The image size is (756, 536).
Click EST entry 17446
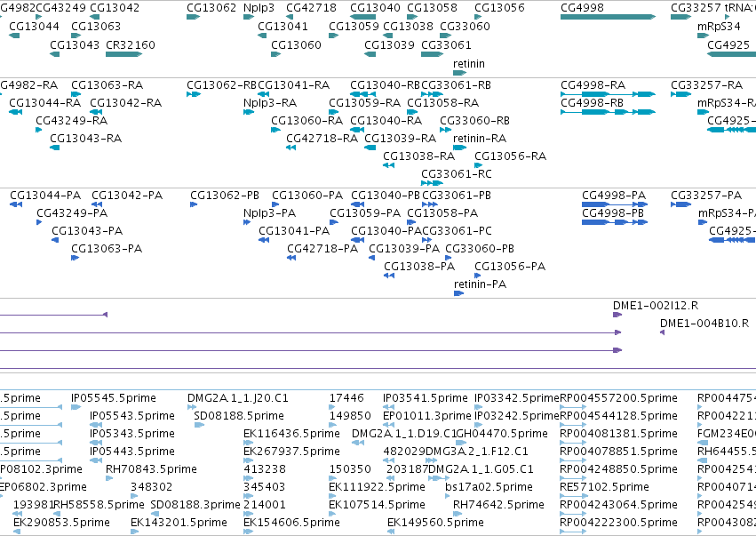click(346, 398)
